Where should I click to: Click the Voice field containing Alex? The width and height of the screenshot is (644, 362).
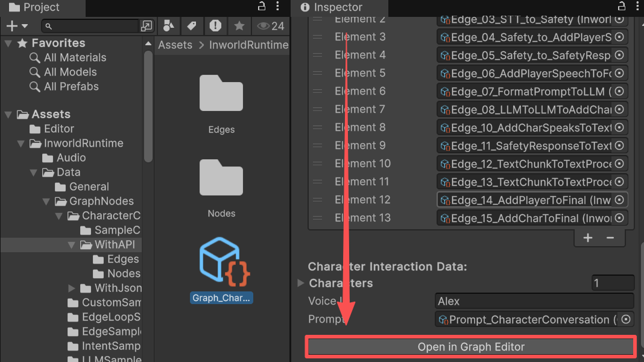(534, 301)
